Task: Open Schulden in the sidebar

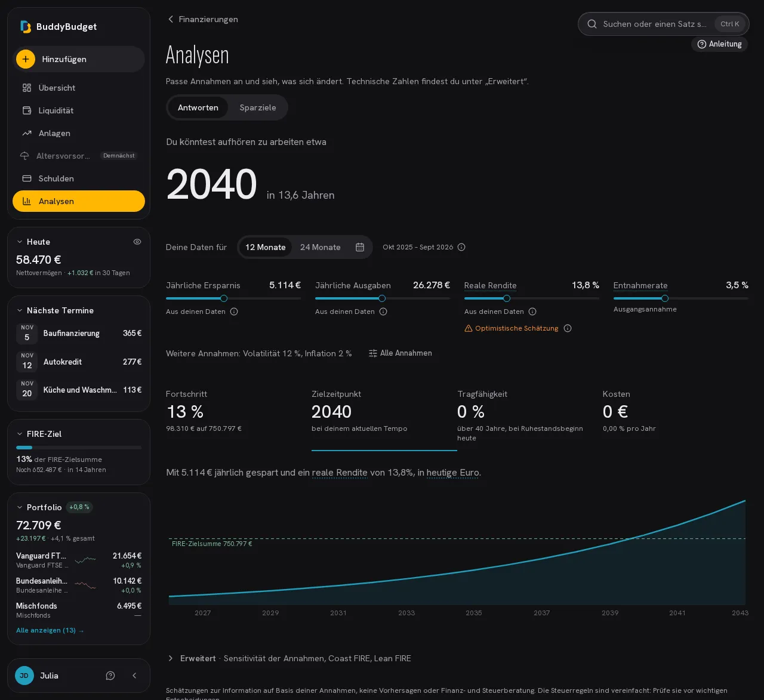Action: [79, 178]
